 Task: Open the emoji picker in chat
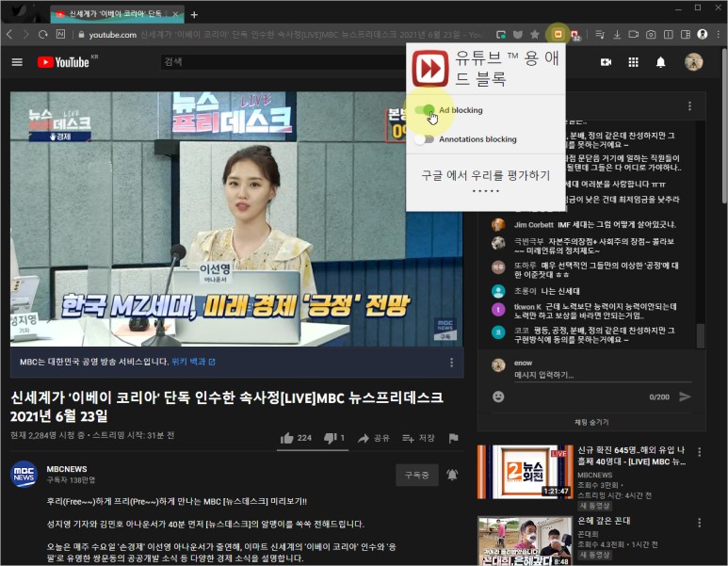(x=498, y=396)
